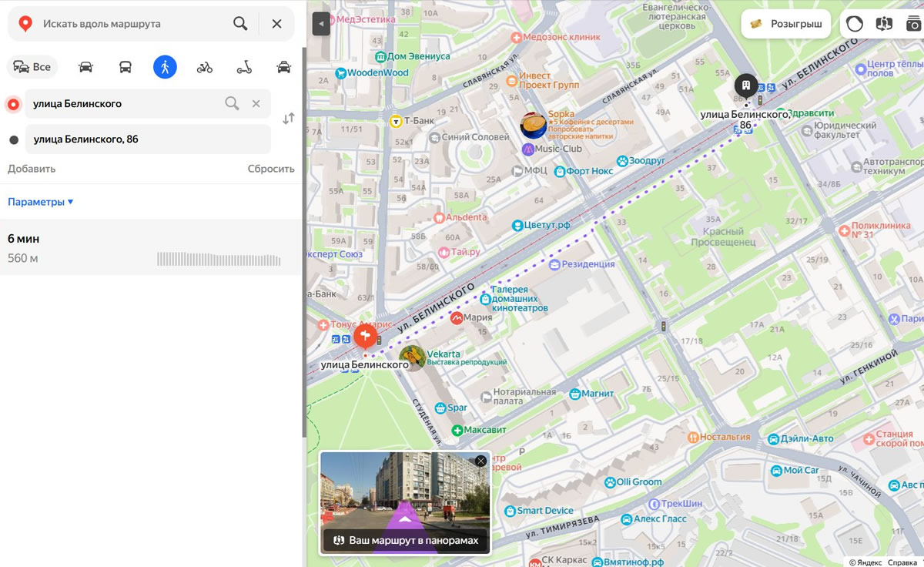
Task: Click start point field 'улица Белинского'
Action: pyautogui.click(x=148, y=103)
